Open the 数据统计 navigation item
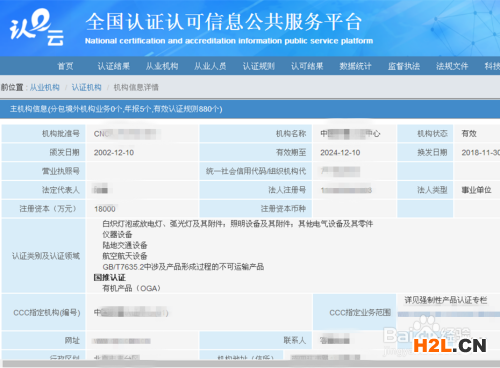 tap(355, 66)
